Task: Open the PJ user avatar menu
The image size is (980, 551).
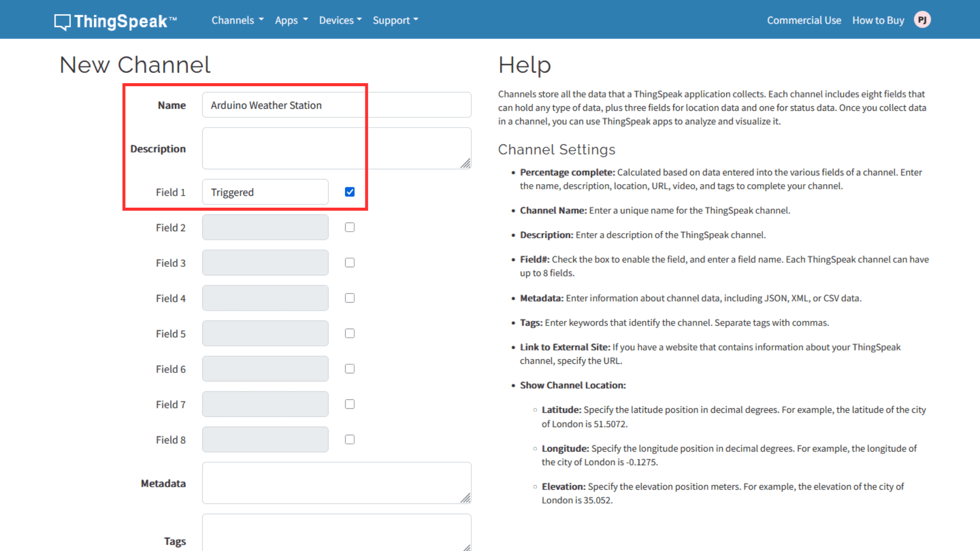Action: coord(922,20)
